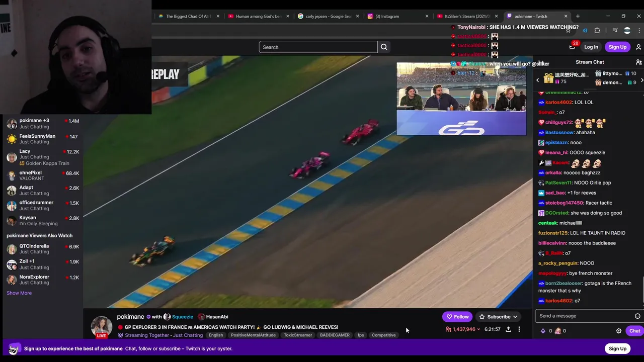644x362 pixels.
Task: Open Zoil +1 channel in sidebar
Action: click(x=43, y=264)
